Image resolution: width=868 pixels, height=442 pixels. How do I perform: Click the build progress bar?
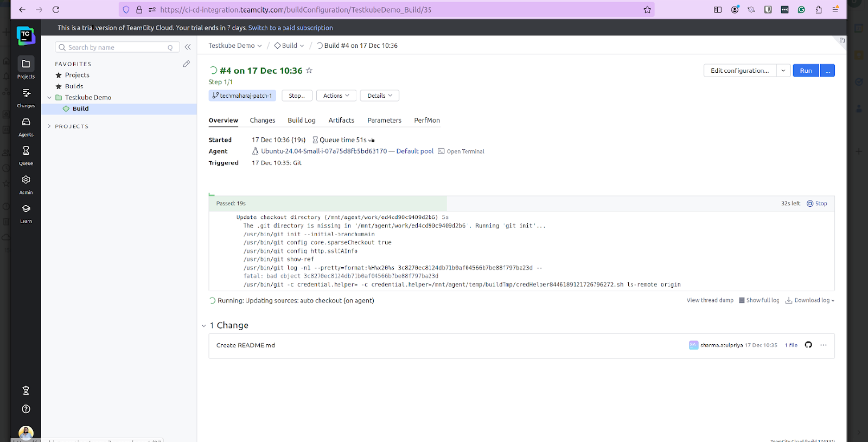click(521, 204)
